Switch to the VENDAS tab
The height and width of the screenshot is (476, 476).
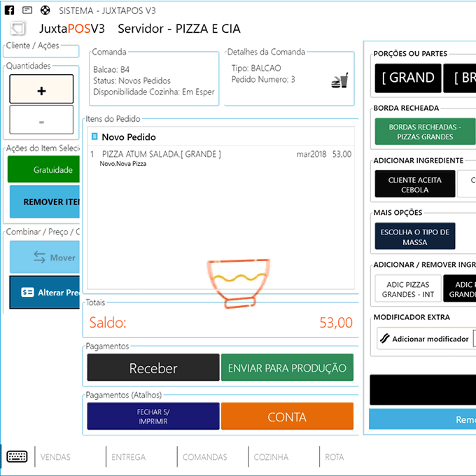point(55,457)
